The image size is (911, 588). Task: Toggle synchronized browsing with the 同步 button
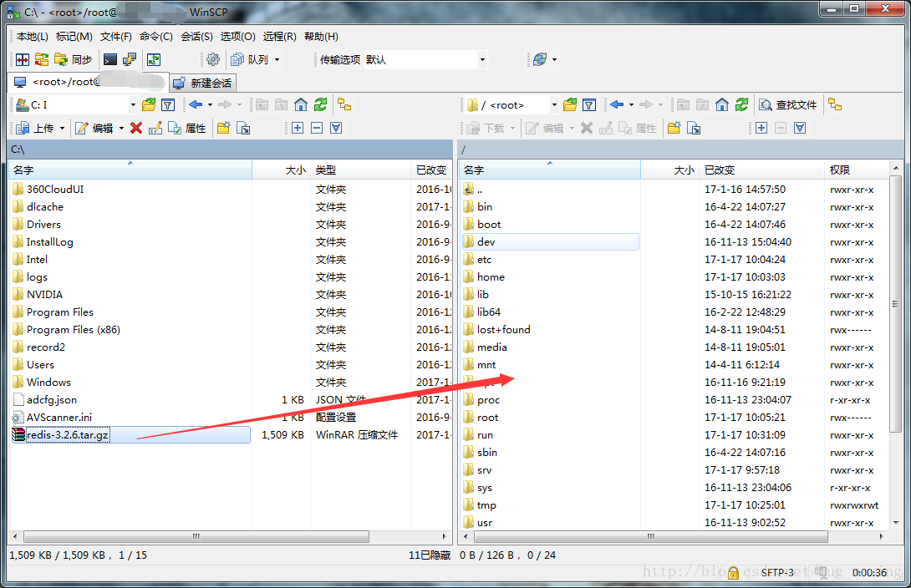74,59
